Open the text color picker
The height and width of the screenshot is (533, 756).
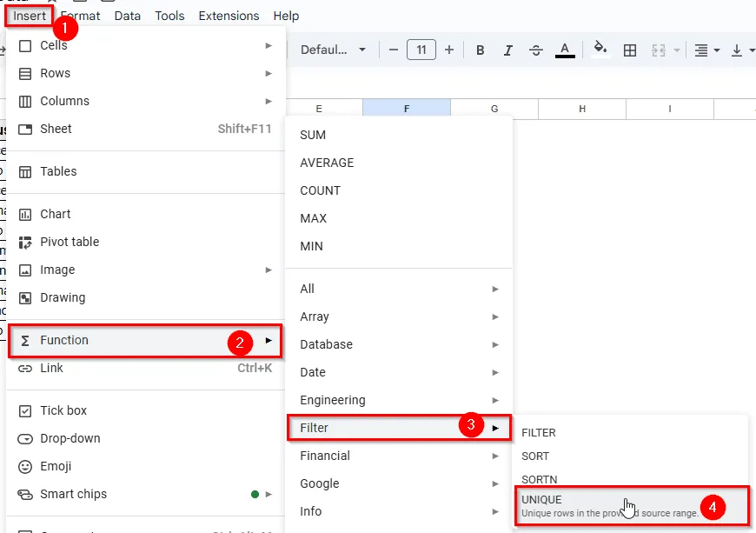pos(565,50)
